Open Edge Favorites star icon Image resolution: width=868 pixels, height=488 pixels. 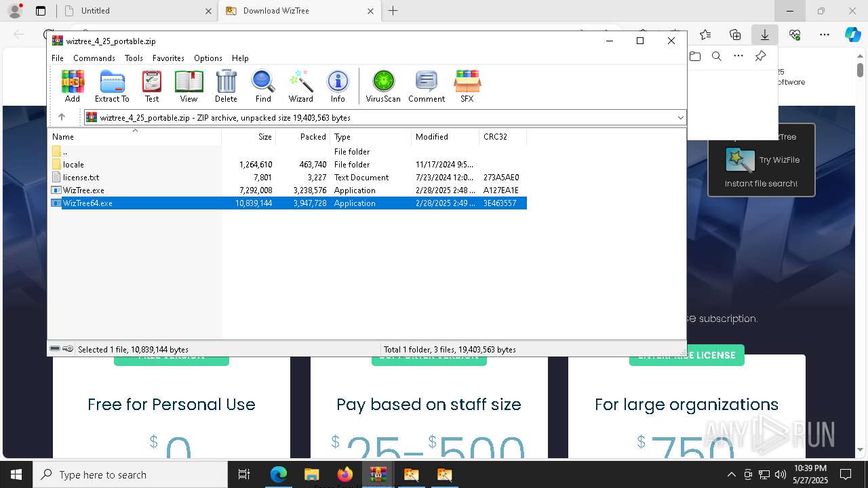pos(705,35)
